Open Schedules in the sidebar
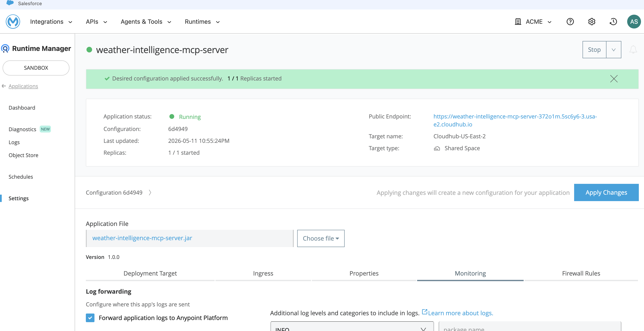This screenshot has height=331, width=644. point(20,177)
